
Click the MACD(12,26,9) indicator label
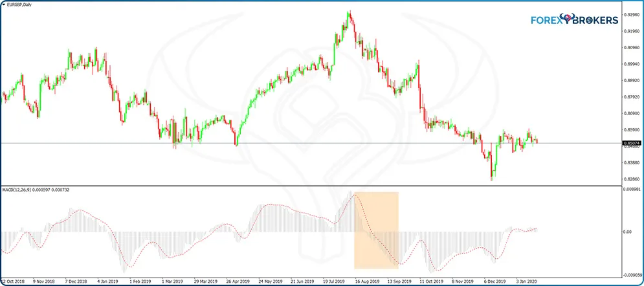pos(19,189)
